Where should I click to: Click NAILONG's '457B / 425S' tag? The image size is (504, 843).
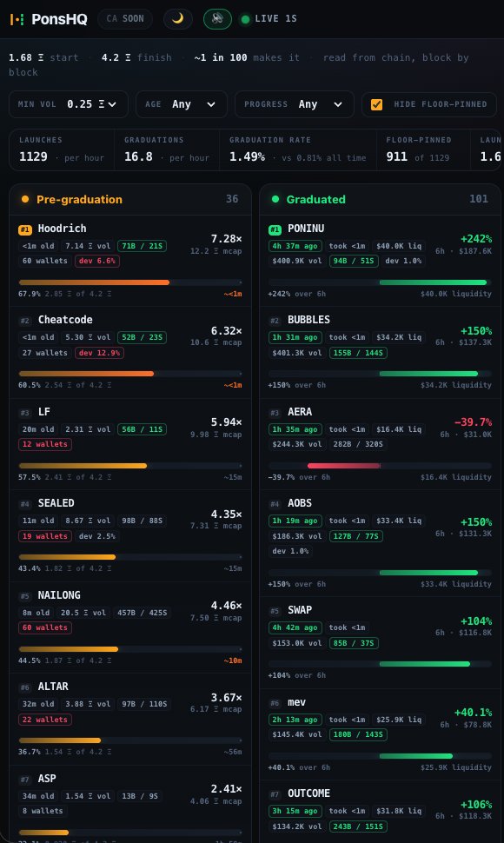point(142,613)
